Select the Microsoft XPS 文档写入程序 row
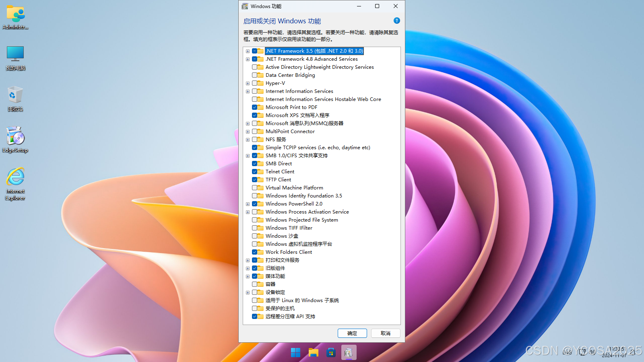644x362 pixels. (x=297, y=115)
